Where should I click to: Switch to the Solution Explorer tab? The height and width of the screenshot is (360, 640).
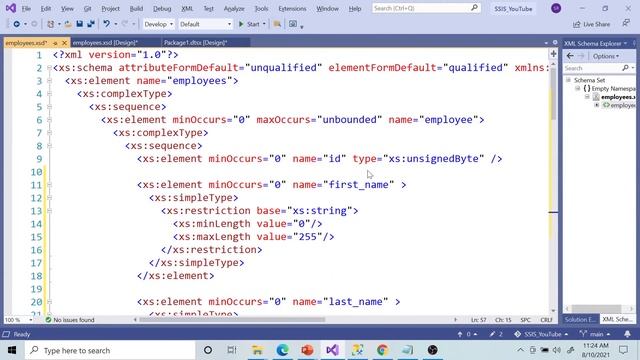(x=580, y=320)
